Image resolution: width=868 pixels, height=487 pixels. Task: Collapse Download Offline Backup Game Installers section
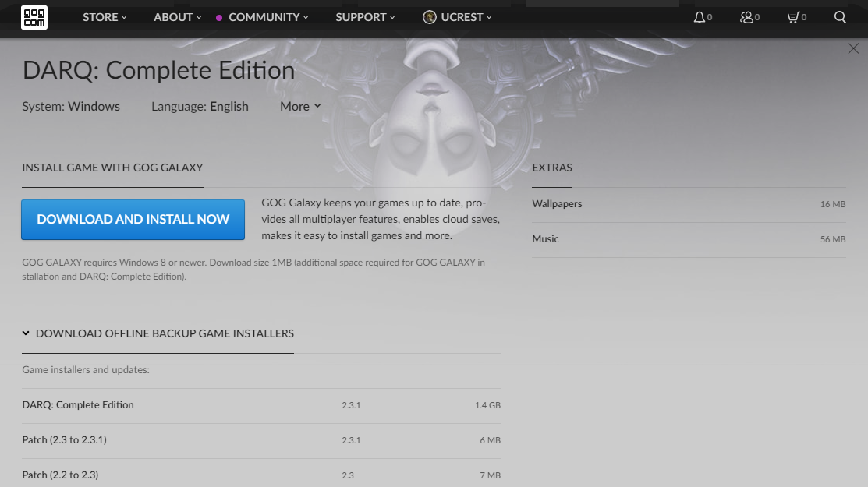158,333
